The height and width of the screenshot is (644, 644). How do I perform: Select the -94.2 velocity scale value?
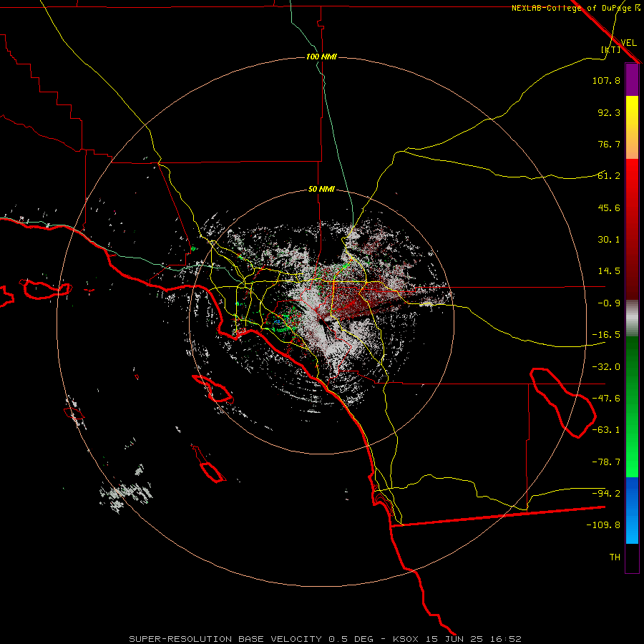click(606, 493)
